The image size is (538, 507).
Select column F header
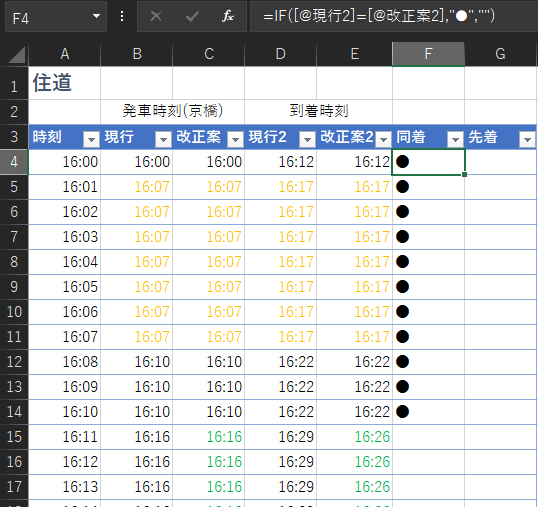pos(429,54)
